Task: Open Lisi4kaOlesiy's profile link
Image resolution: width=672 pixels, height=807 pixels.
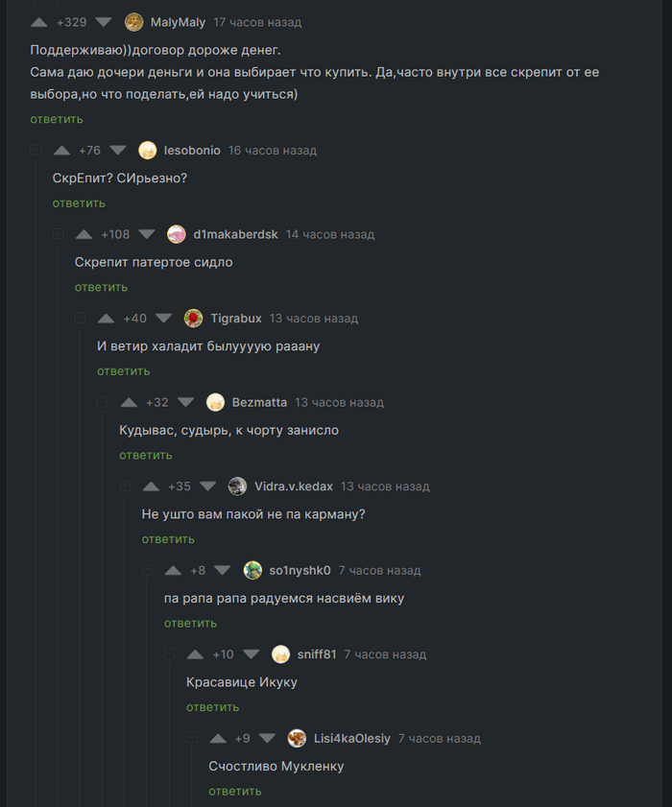Action: click(351, 738)
